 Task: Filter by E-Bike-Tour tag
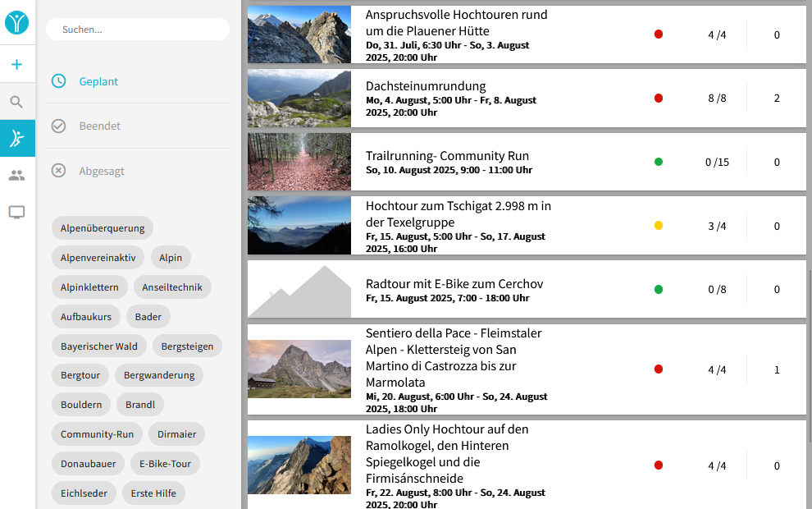coord(165,463)
